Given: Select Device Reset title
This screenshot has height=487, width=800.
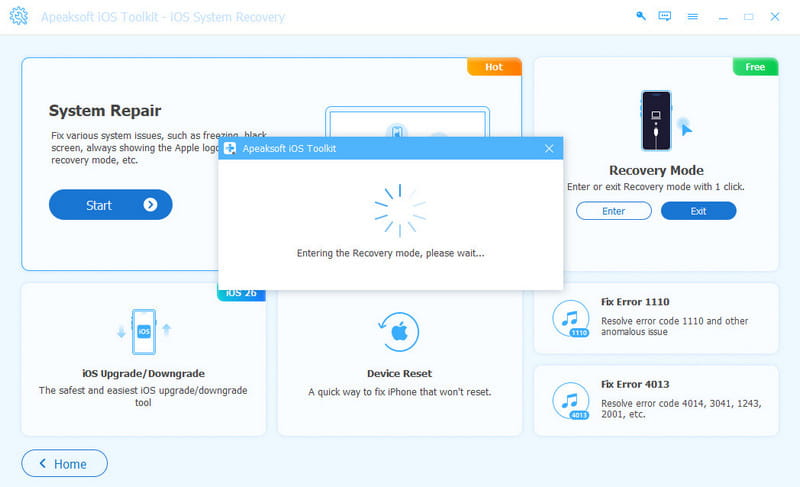Looking at the screenshot, I should 399,373.
